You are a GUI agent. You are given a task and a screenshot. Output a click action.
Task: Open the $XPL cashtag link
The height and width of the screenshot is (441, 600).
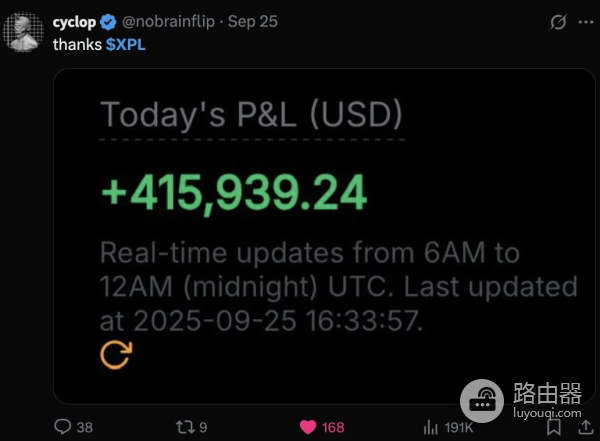coord(125,45)
